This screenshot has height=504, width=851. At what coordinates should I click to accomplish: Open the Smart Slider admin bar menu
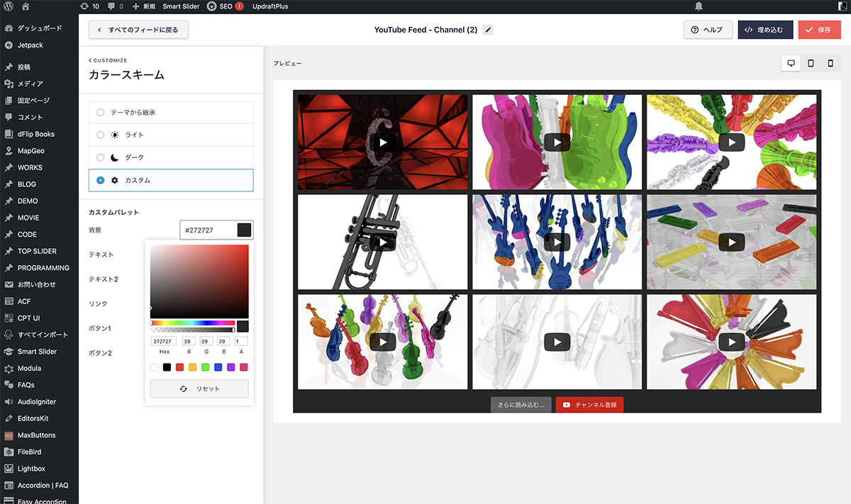click(180, 6)
